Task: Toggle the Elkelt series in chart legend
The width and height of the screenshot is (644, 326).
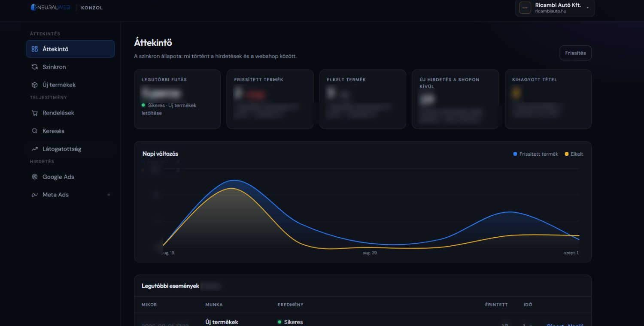Action: point(574,154)
